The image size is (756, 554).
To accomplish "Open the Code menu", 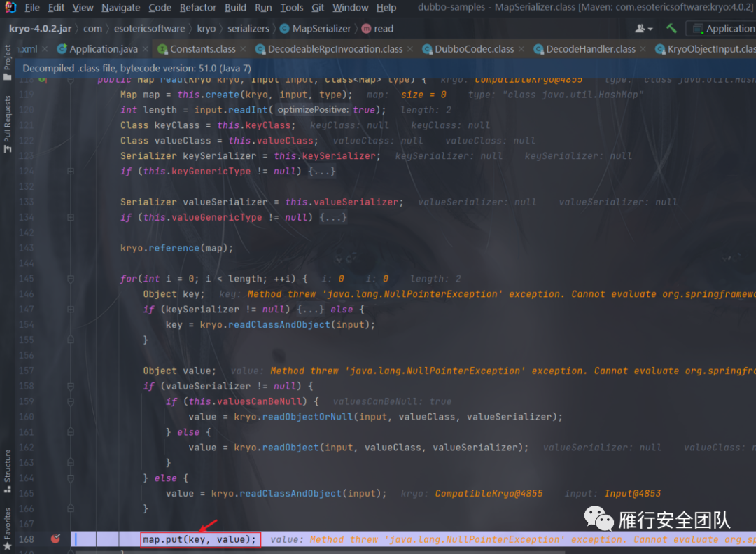I will (160, 8).
